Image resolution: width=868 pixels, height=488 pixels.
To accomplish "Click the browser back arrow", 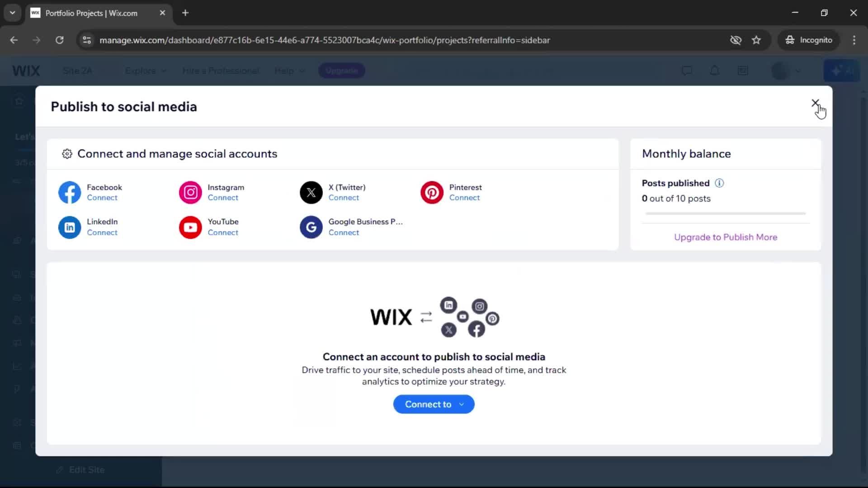I will point(14,40).
